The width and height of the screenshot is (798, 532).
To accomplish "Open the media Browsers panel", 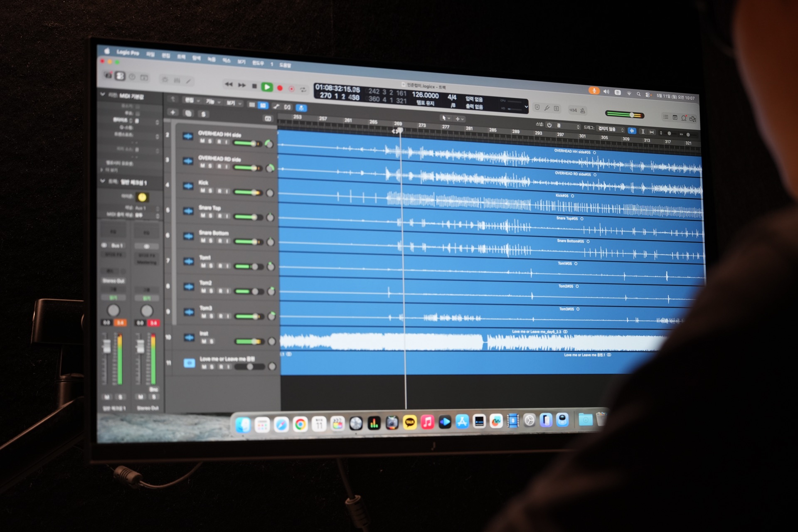I will pyautogui.click(x=693, y=119).
